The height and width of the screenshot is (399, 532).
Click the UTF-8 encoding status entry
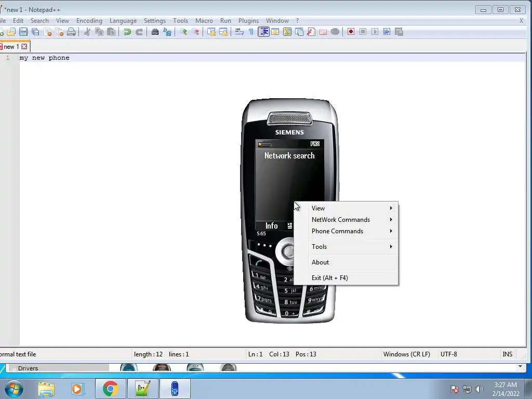[448, 354]
